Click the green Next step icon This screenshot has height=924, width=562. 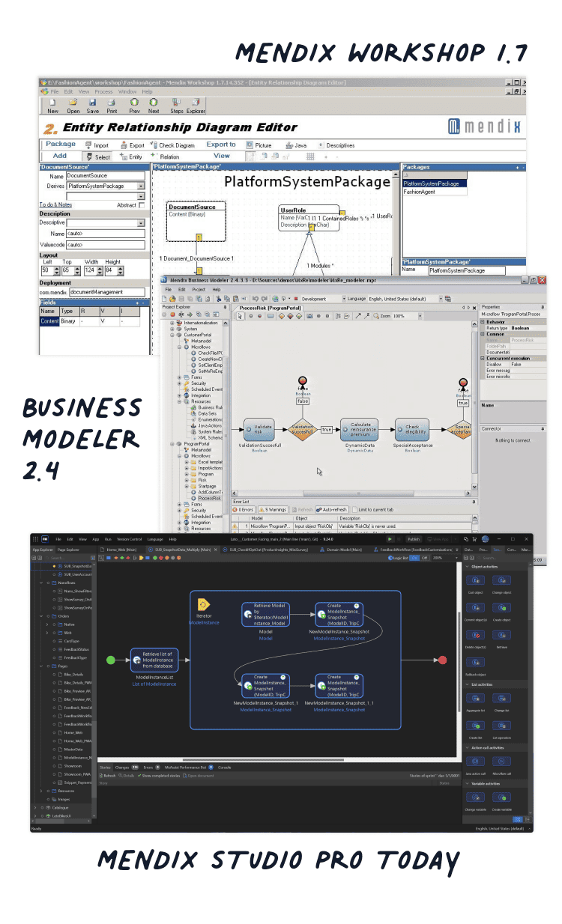(x=154, y=103)
